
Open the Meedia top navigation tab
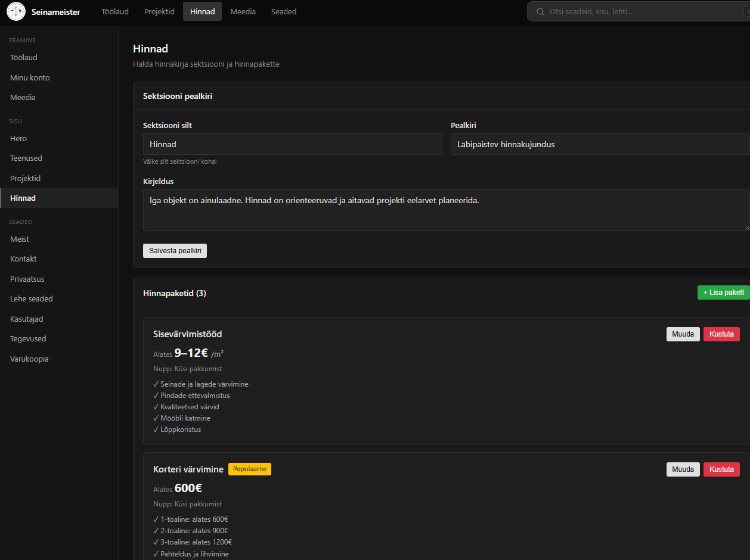(243, 11)
